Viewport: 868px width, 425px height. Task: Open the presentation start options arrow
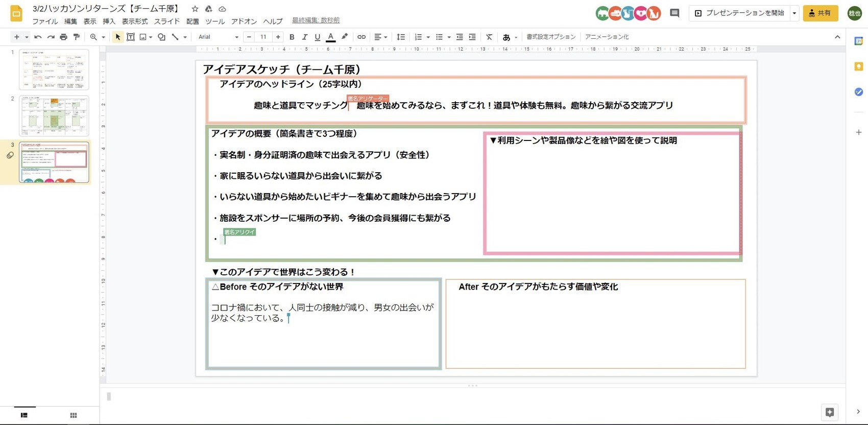click(x=794, y=13)
